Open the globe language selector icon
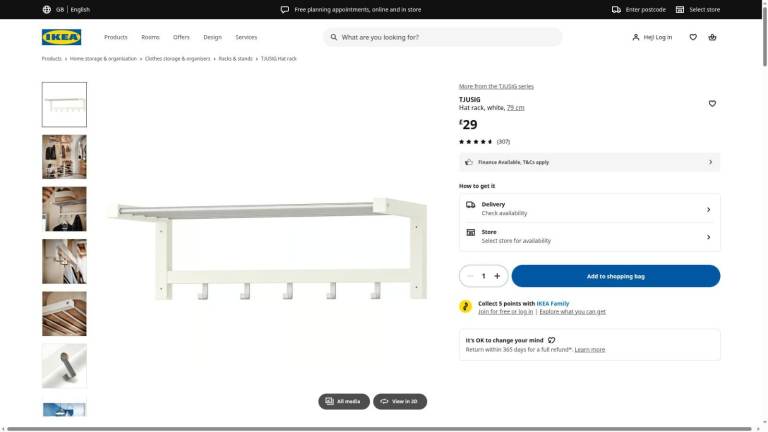The width and height of the screenshot is (768, 432). tap(47, 9)
